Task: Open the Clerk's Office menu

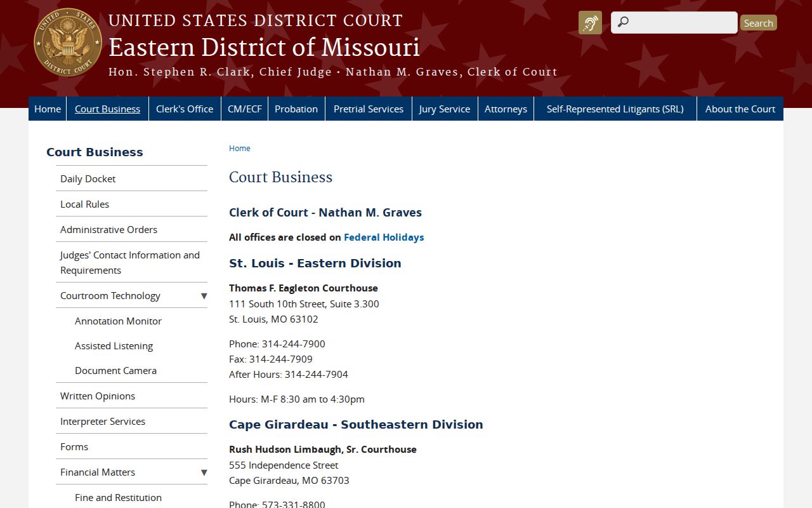Action: pyautogui.click(x=185, y=109)
